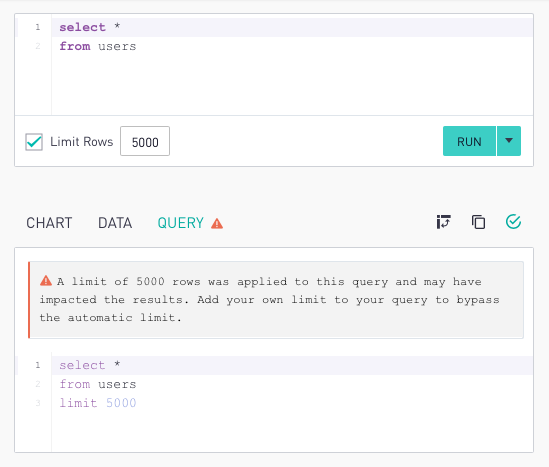Click the format query icon

point(444,222)
